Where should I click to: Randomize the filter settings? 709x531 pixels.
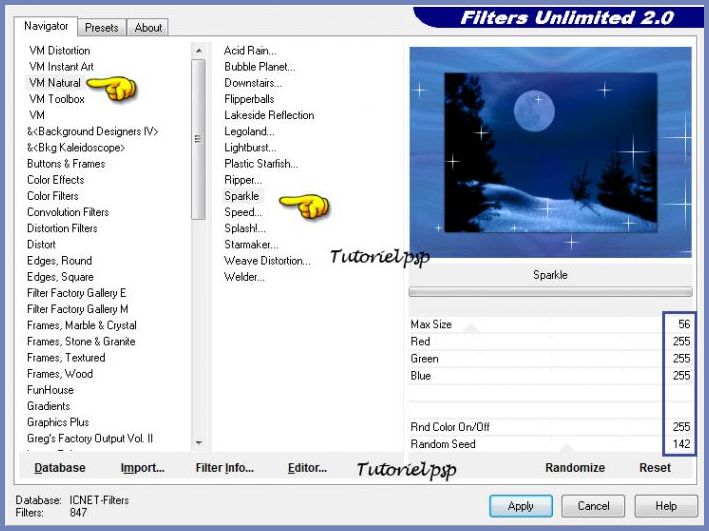tap(575, 468)
